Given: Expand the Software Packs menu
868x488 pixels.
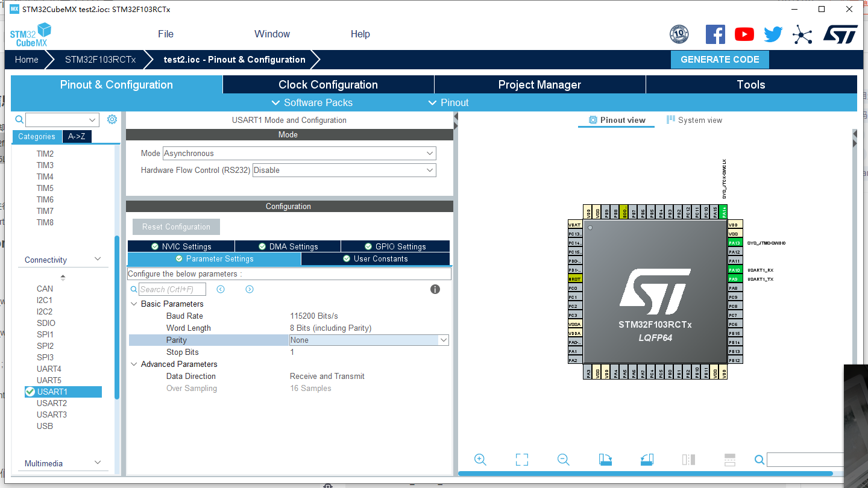Looking at the screenshot, I should coord(312,103).
